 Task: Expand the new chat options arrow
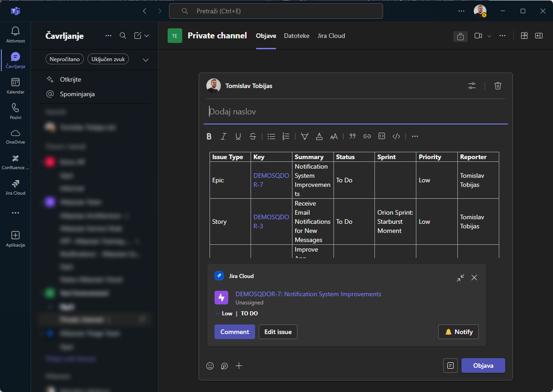[x=147, y=35]
